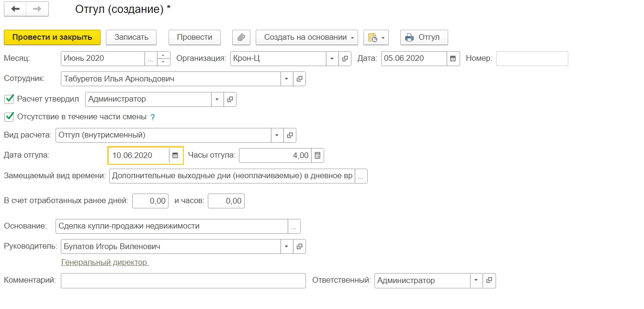Open the calendar picker for Дата field
This screenshot has width=644, height=309.
pos(452,58)
